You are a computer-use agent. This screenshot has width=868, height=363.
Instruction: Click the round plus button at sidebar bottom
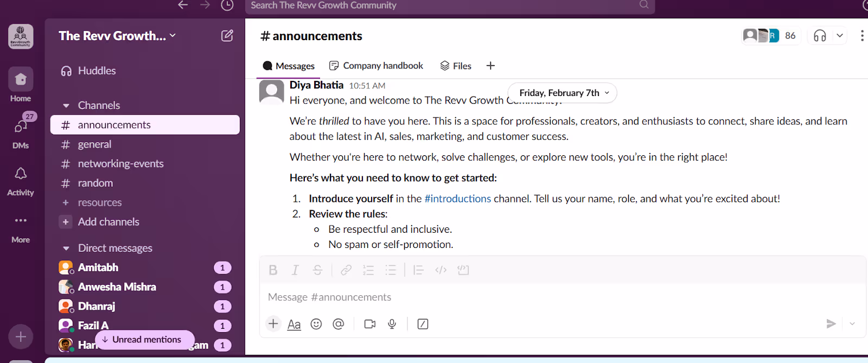pos(21,337)
